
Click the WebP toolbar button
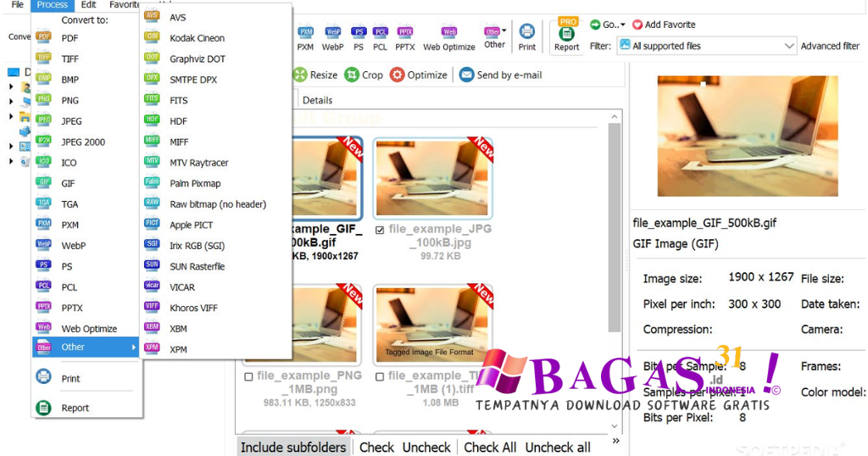pos(332,38)
